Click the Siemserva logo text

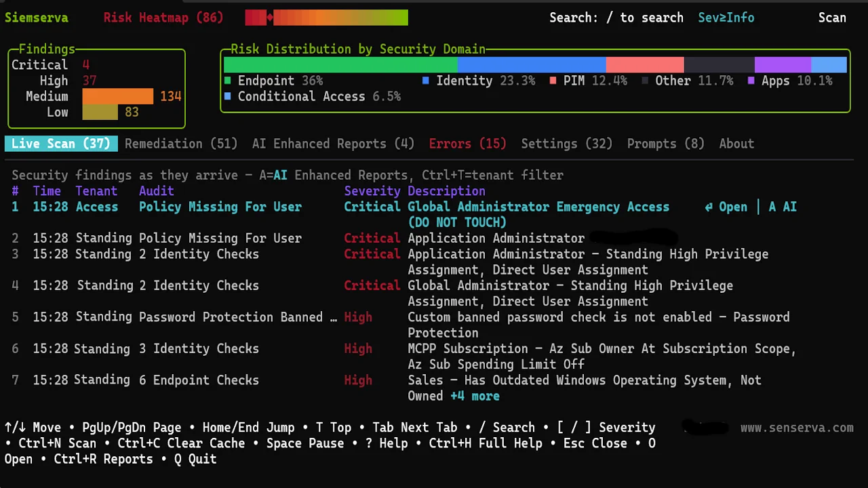point(37,17)
